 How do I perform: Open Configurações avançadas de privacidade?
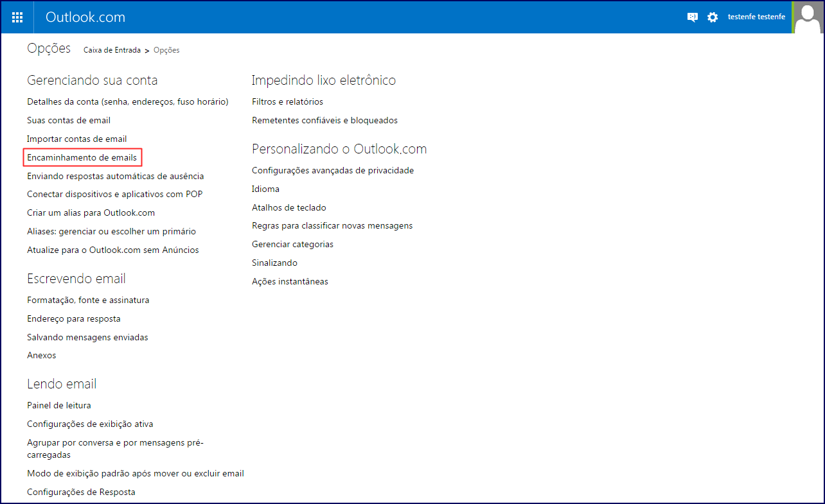(x=333, y=170)
